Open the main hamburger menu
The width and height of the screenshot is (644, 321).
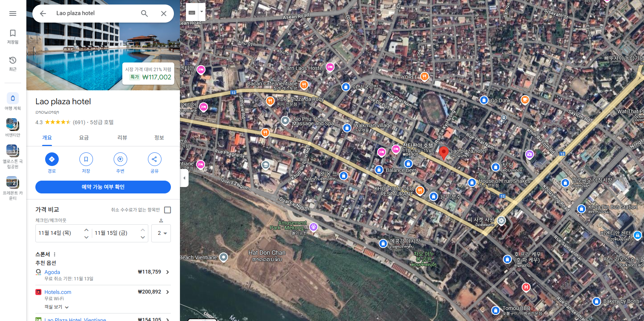[x=13, y=14]
